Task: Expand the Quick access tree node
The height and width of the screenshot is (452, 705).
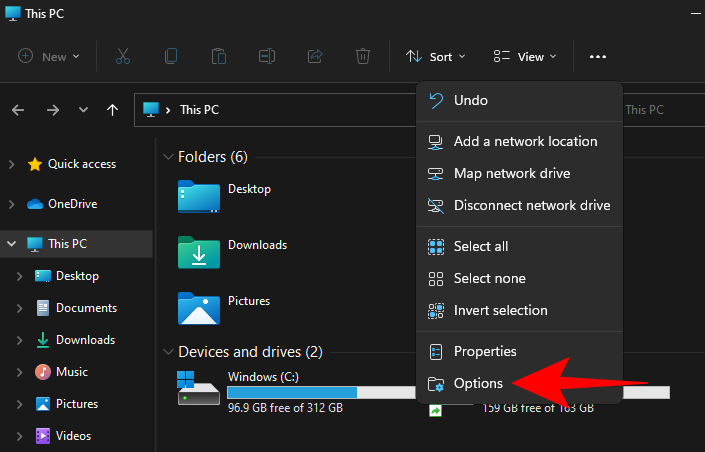Action: pos(11,164)
